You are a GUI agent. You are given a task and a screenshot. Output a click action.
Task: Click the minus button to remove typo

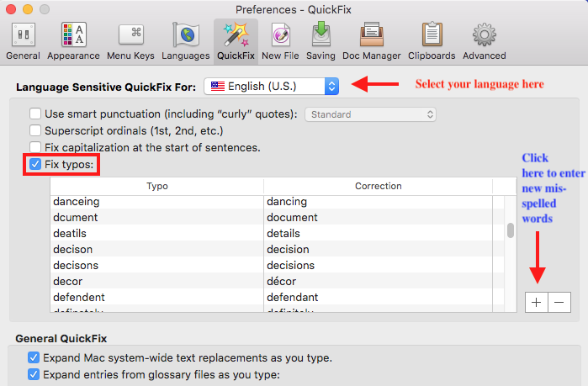click(559, 303)
